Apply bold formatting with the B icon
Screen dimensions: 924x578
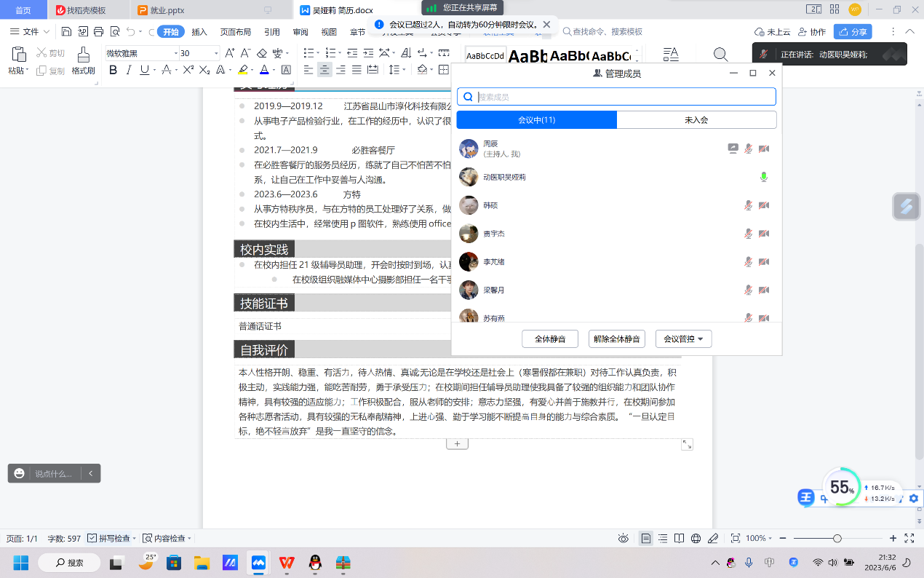(x=113, y=70)
